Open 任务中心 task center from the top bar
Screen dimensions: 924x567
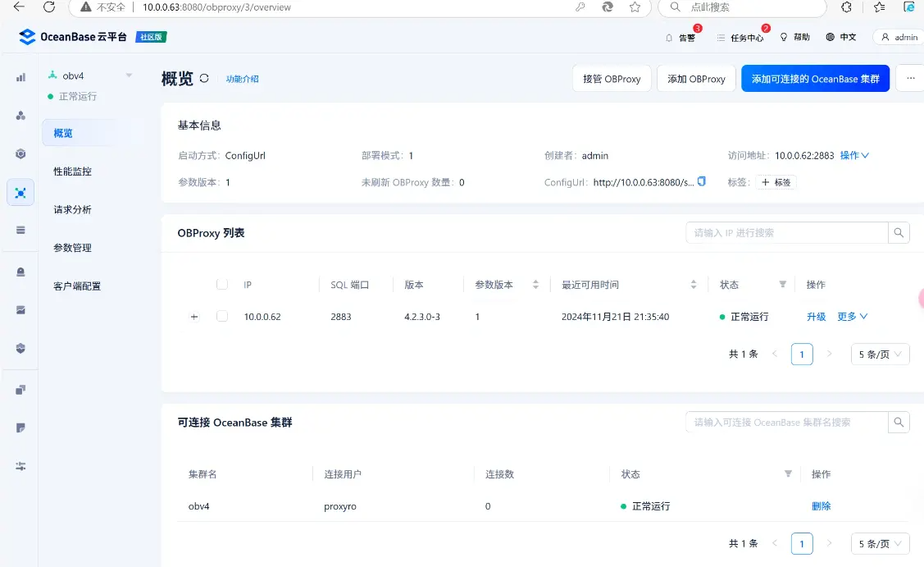(x=739, y=37)
